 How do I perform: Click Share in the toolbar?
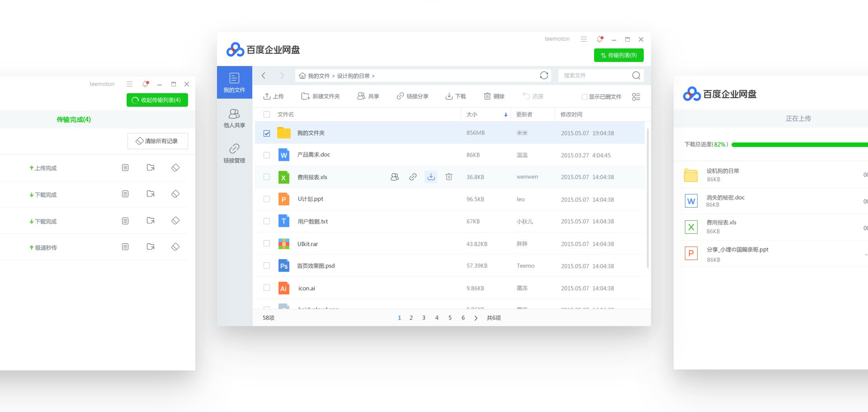(368, 96)
